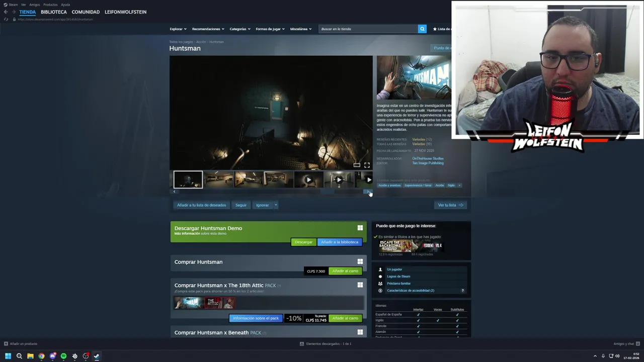The width and height of the screenshot is (644, 362).
Task: Click the Steam taskbar icon
Action: pyautogui.click(x=97, y=356)
